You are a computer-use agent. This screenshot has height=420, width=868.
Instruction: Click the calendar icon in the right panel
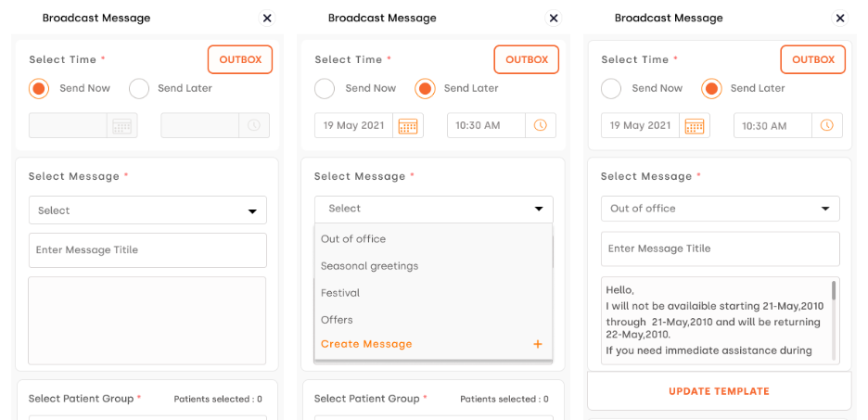point(695,126)
